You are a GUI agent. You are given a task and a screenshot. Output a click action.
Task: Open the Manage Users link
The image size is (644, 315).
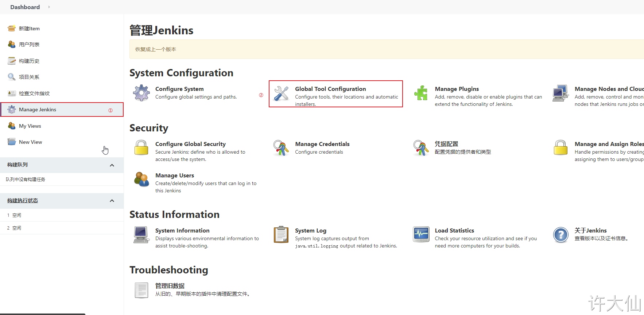[x=175, y=175]
